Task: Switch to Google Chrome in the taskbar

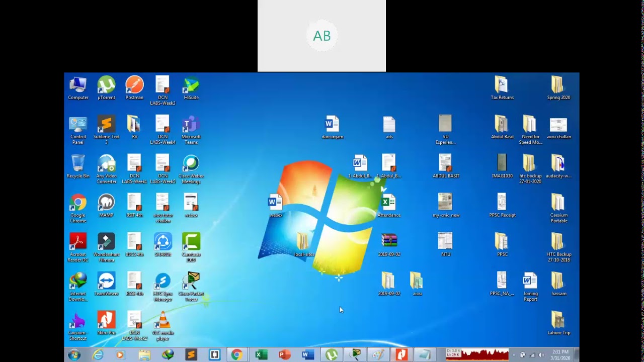Action: click(x=236, y=355)
